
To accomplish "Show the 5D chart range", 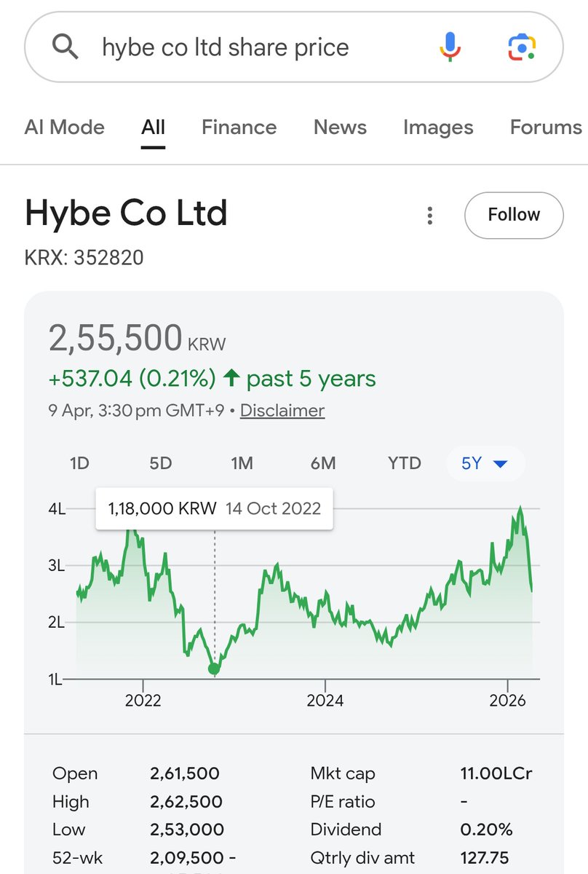I will point(160,463).
